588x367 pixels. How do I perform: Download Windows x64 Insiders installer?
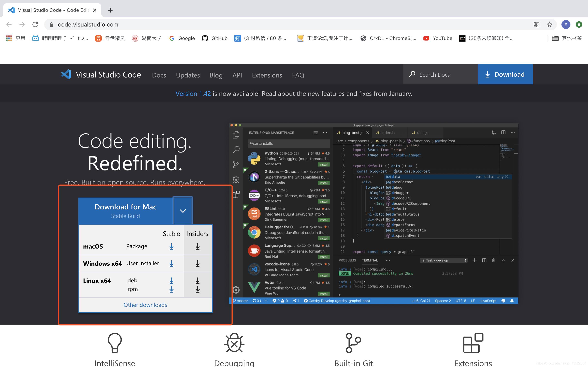pos(198,264)
